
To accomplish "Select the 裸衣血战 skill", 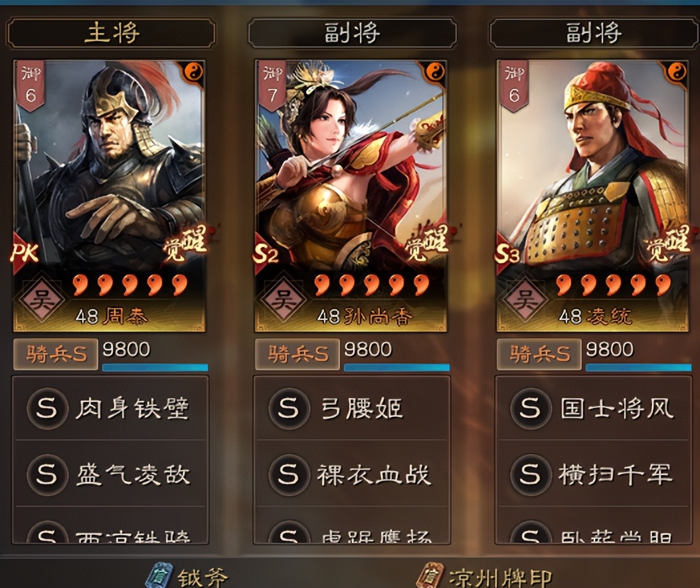I will coord(352,474).
